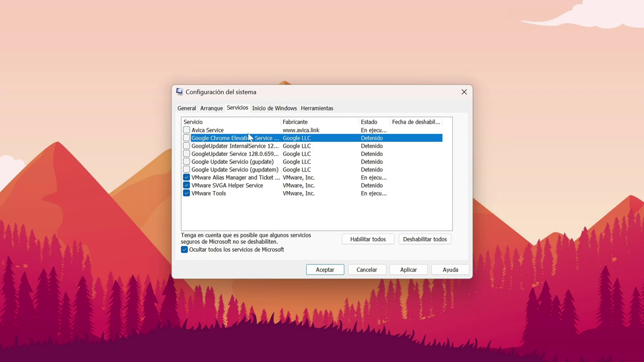The image size is (644, 362).
Task: Select the VMware Tools row name
Action: tap(208, 193)
